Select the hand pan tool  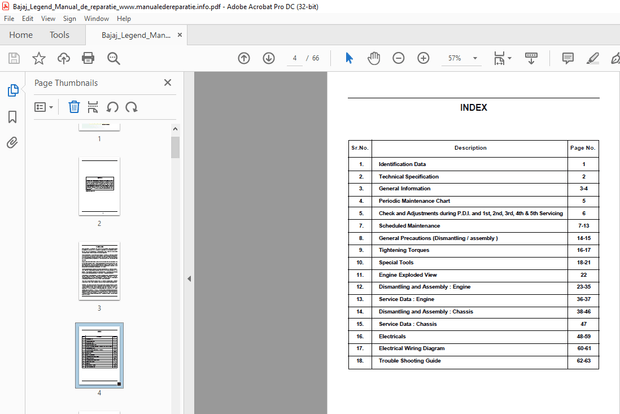click(374, 58)
